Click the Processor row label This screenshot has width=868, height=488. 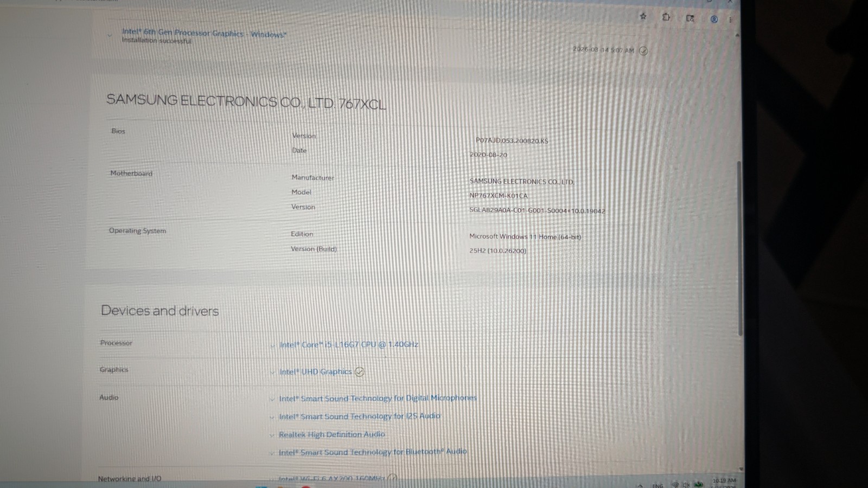(x=116, y=343)
